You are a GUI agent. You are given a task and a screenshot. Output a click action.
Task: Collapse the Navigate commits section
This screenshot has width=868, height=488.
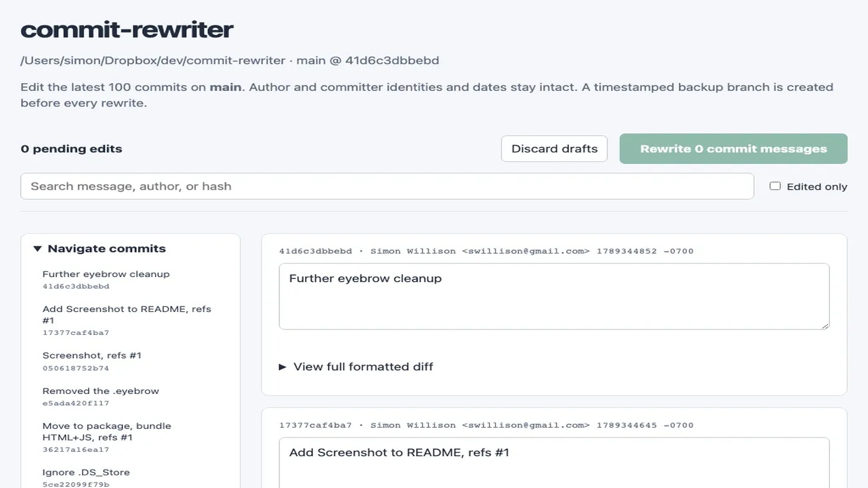pyautogui.click(x=100, y=248)
